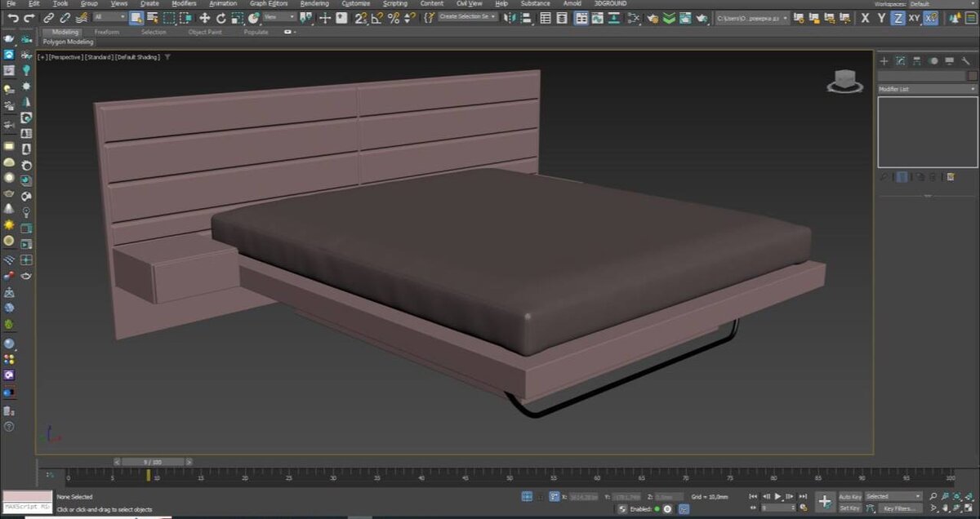Toggle the Z axis constraint

[x=898, y=17]
